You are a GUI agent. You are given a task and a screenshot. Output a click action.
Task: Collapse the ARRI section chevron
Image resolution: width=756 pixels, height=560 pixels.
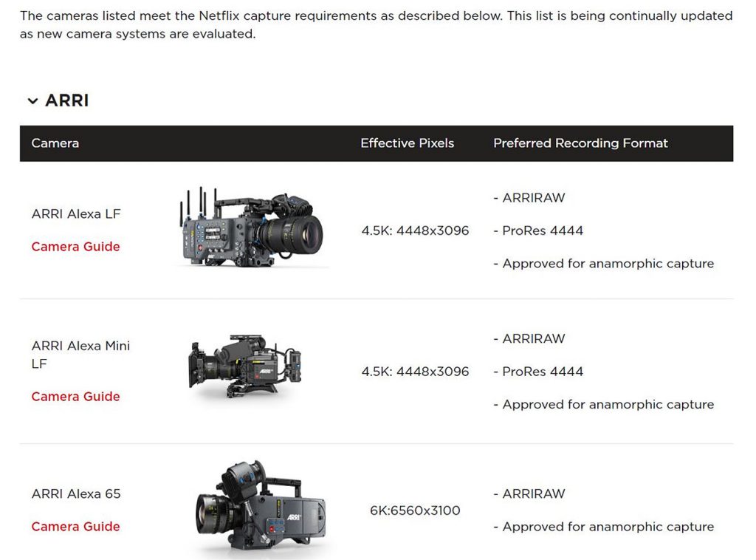pos(32,100)
